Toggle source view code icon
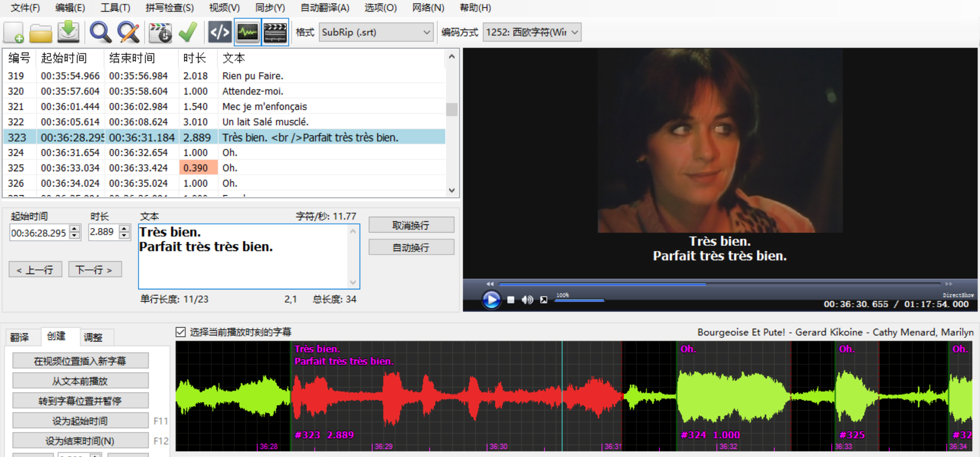 (220, 32)
